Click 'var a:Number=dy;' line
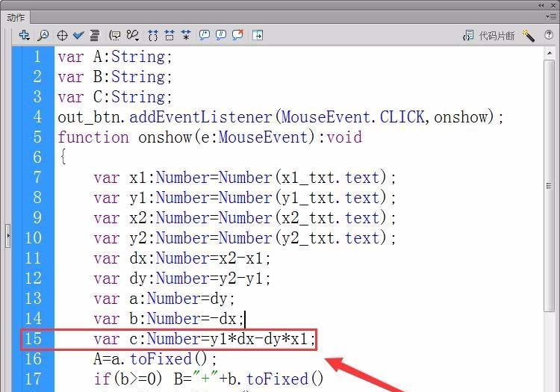 pos(164,299)
